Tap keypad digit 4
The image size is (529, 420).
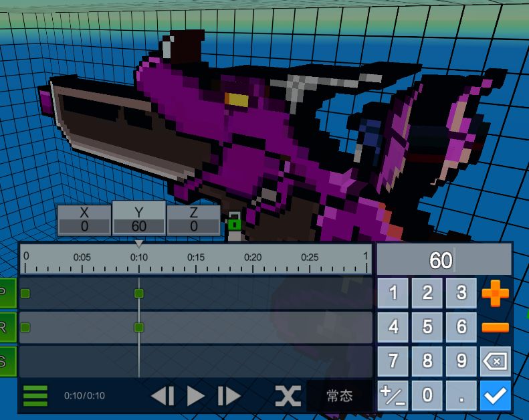(393, 327)
